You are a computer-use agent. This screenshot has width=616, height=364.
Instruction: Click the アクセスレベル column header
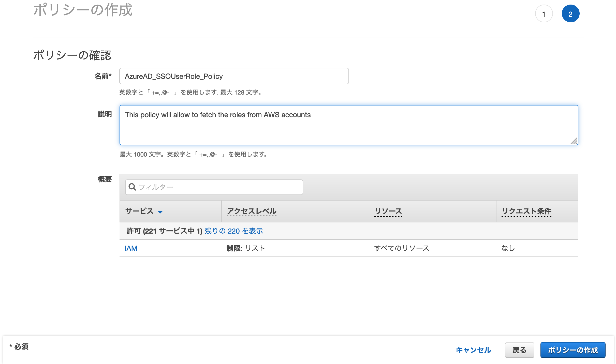point(251,211)
